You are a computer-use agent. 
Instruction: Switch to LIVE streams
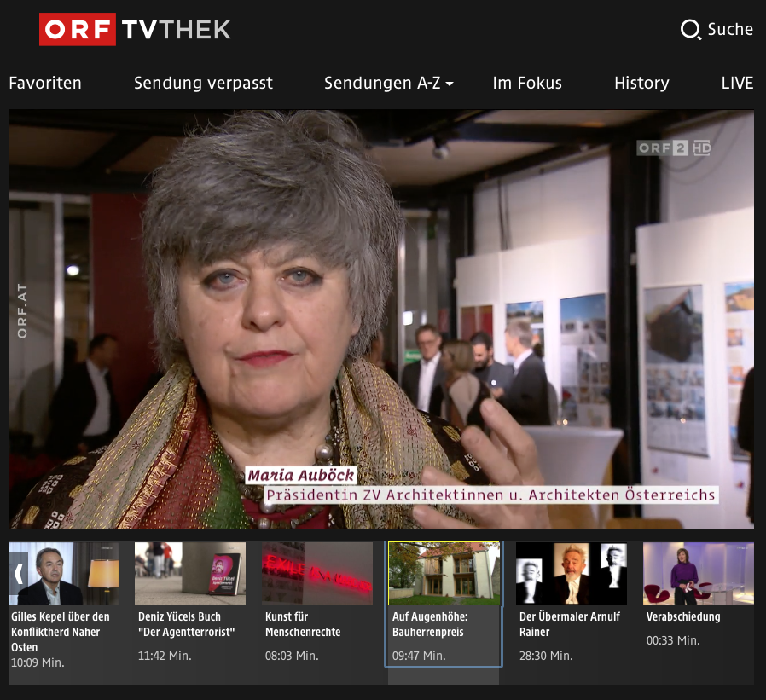pos(737,83)
